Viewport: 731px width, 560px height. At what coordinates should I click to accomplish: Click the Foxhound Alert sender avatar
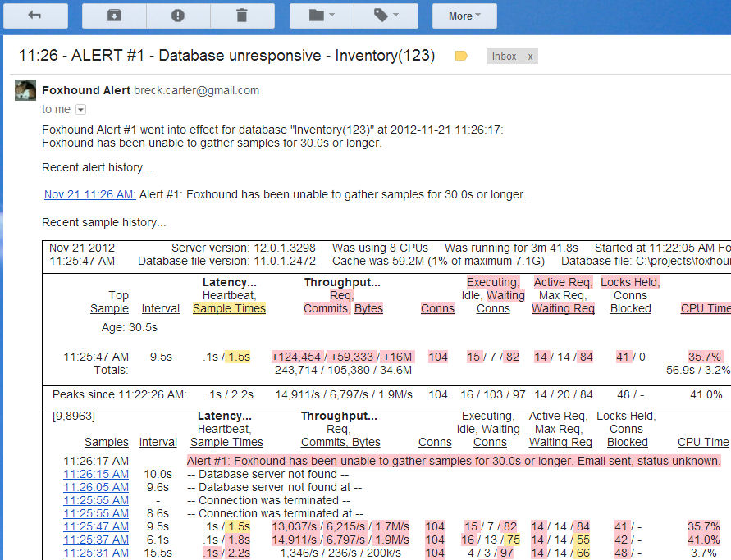pyautogui.click(x=25, y=90)
